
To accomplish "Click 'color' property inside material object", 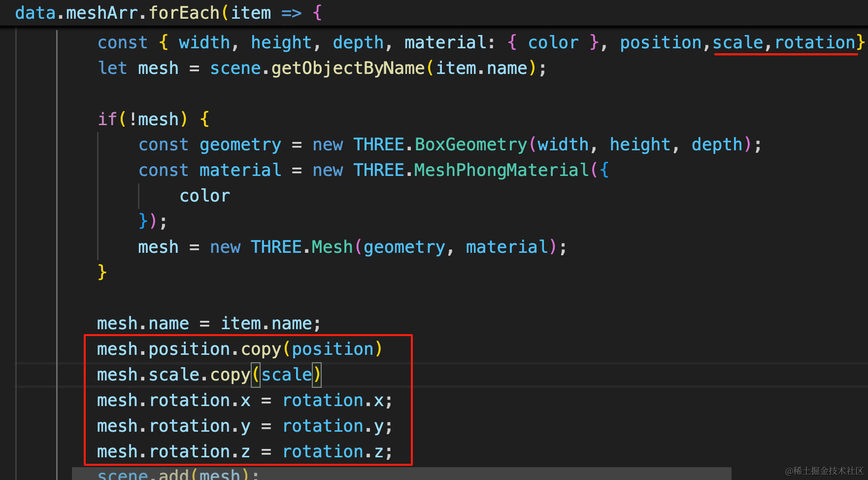I will pos(204,196).
